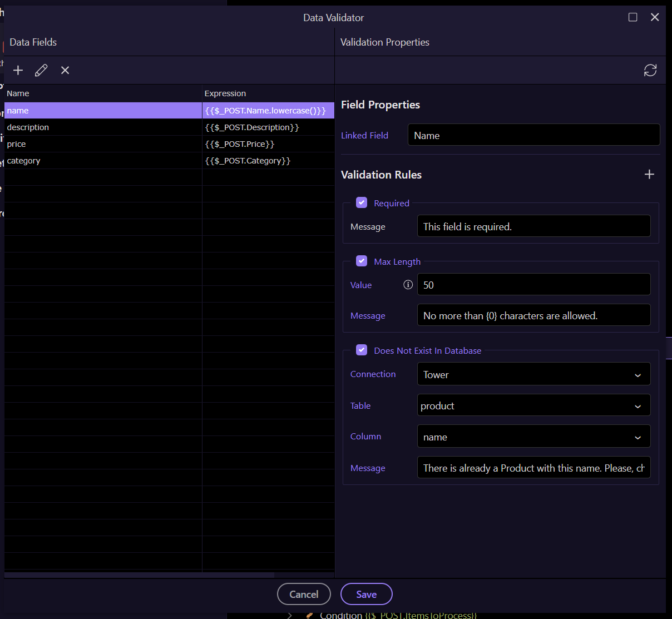
Task: Edit selected data field with pencil icon
Action: tap(41, 70)
